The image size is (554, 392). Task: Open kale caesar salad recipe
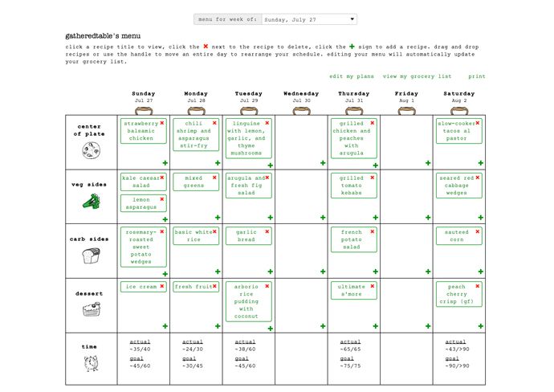[x=141, y=182]
